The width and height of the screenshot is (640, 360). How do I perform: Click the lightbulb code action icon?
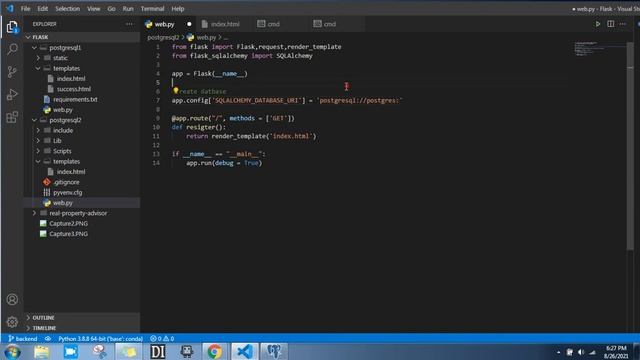click(176, 91)
